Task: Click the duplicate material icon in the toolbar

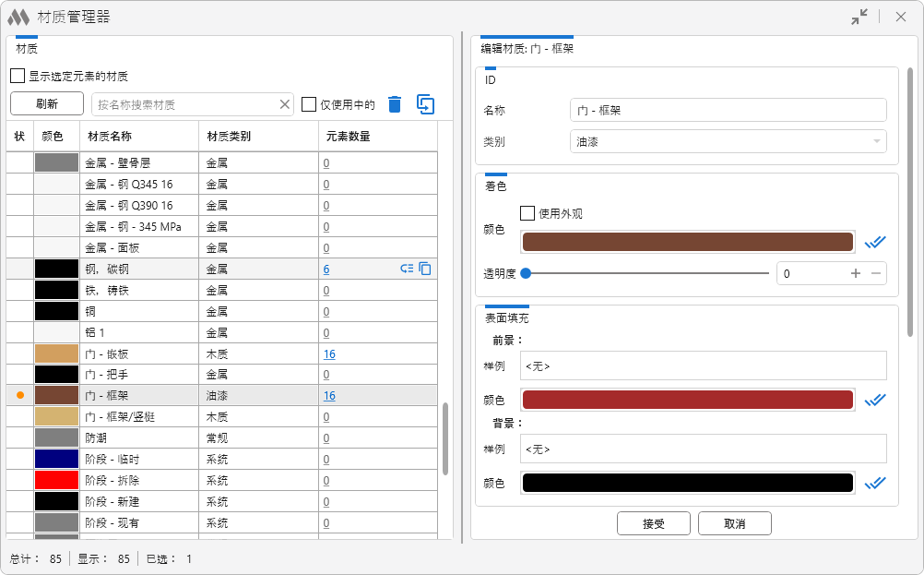Action: [x=425, y=104]
